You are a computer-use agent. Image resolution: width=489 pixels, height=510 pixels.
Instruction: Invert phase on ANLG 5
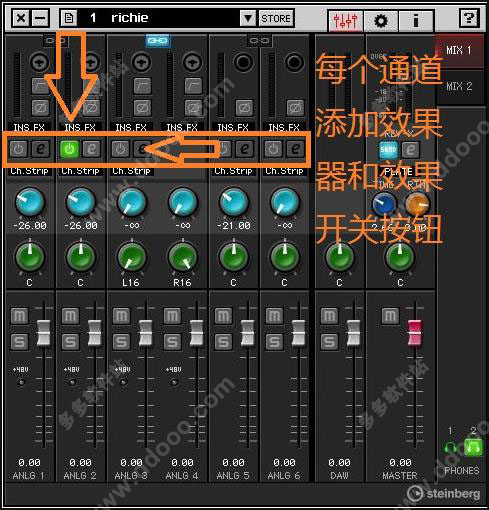(x=244, y=108)
